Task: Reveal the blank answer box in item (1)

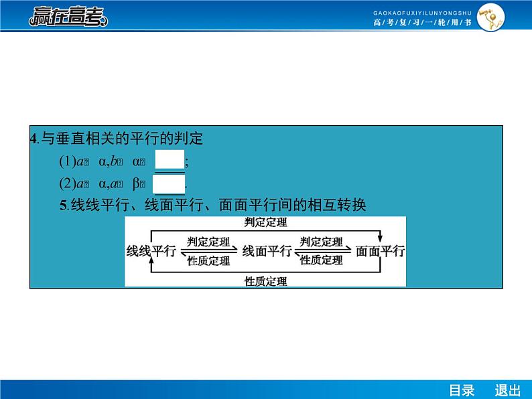Action: tap(170, 159)
